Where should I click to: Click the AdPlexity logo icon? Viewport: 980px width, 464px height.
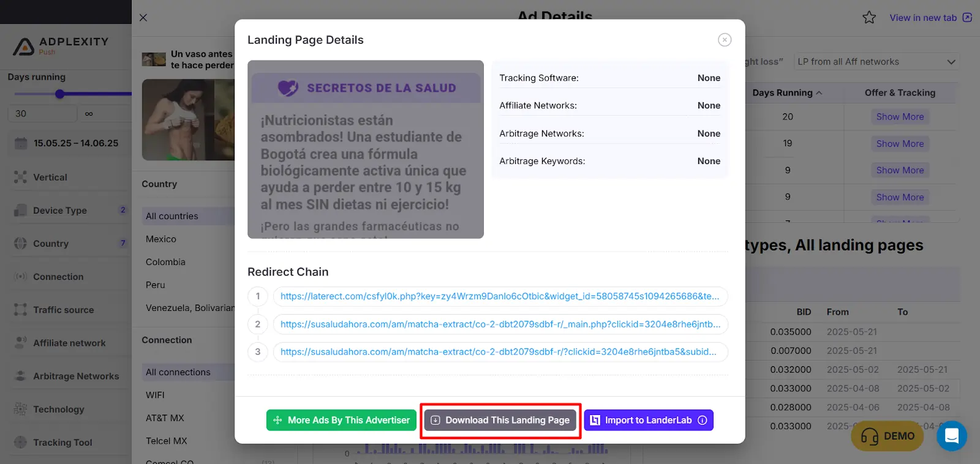coord(24,46)
